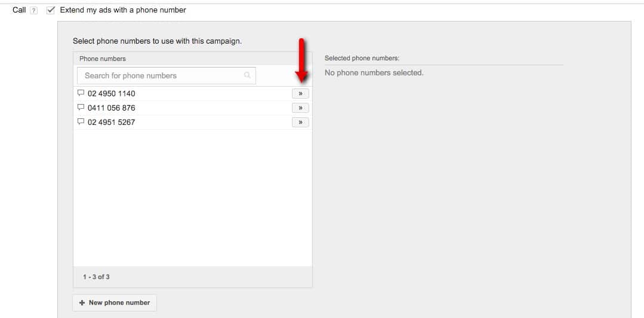Click the 'Selected phone numbers:' label
The image size is (644, 318).
coord(362,59)
